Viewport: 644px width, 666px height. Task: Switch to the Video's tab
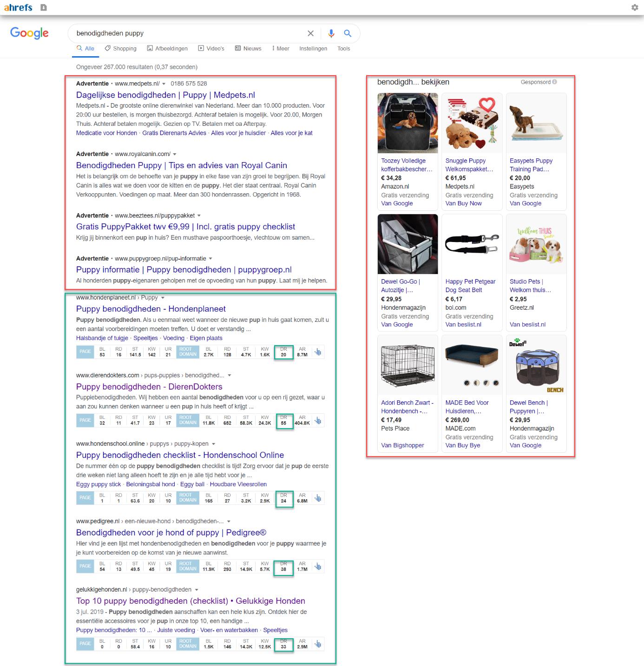pyautogui.click(x=211, y=48)
